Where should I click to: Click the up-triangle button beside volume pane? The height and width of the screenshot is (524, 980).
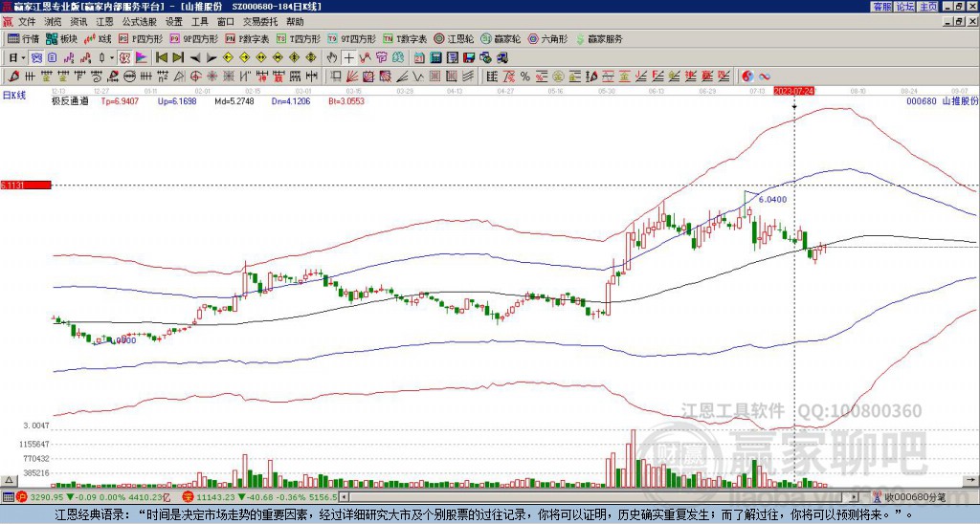click(9, 480)
